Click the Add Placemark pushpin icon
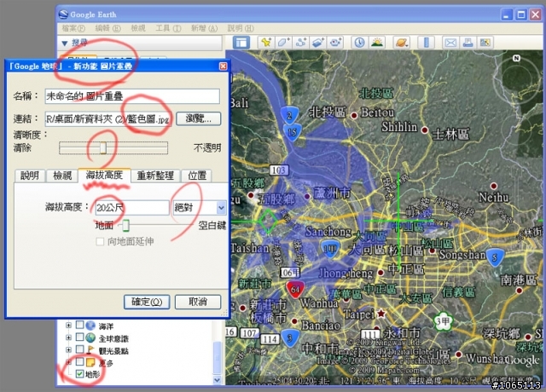 (266, 43)
